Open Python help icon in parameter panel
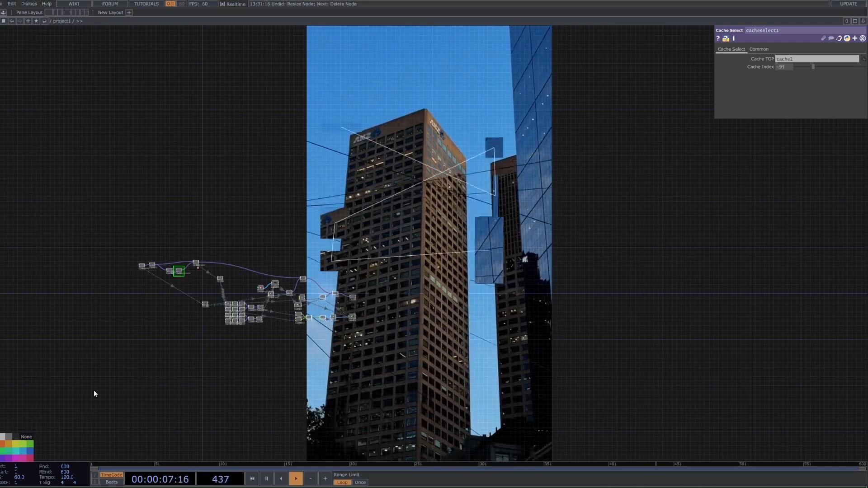Image resolution: width=868 pixels, height=488 pixels. [726, 38]
